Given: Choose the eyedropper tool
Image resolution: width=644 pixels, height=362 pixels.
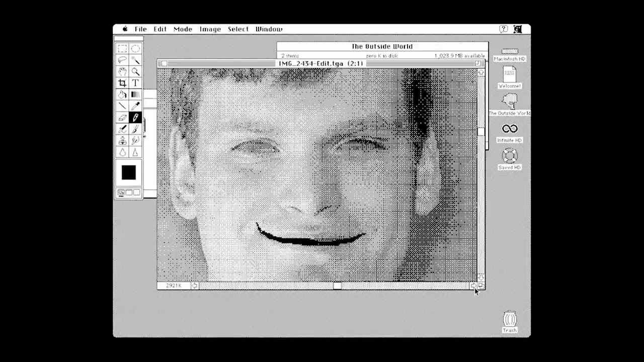Looking at the screenshot, I should pos(135,106).
